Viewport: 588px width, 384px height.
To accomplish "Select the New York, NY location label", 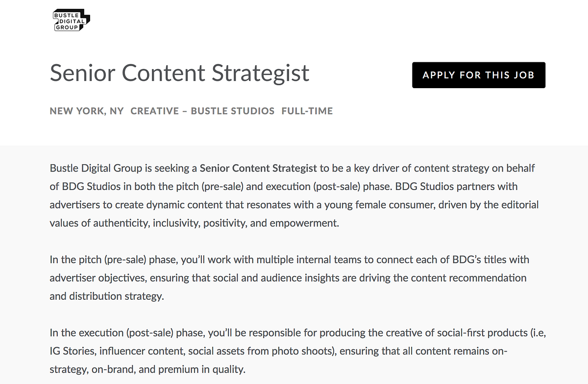I will 87,111.
